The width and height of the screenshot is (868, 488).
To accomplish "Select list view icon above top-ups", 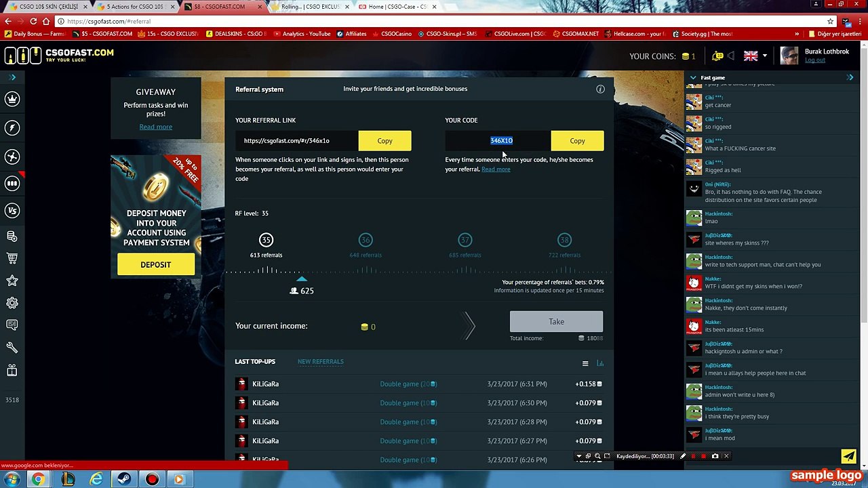I will pos(585,364).
